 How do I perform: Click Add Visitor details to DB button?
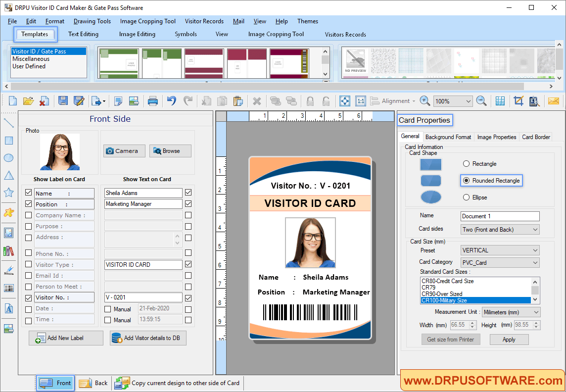148,338
